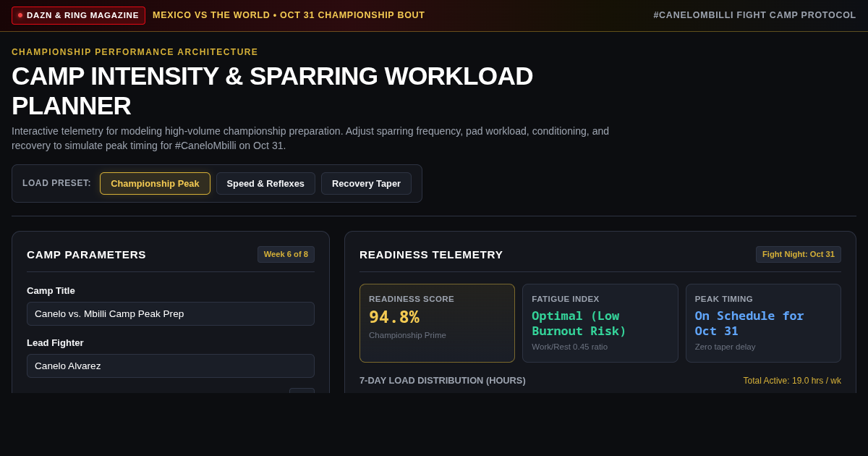Click the Mexico vs The World headline
868x456 pixels.
(289, 15)
